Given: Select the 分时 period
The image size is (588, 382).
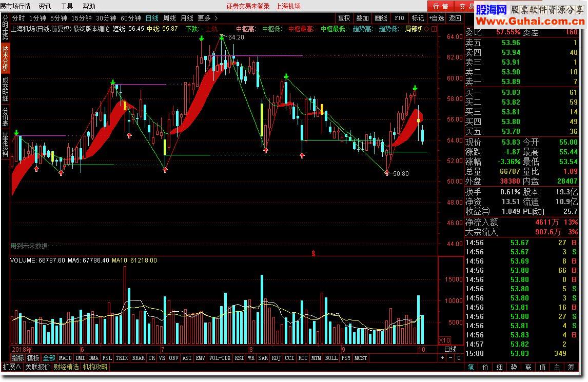Looking at the screenshot, I should pyautogui.click(x=18, y=18).
